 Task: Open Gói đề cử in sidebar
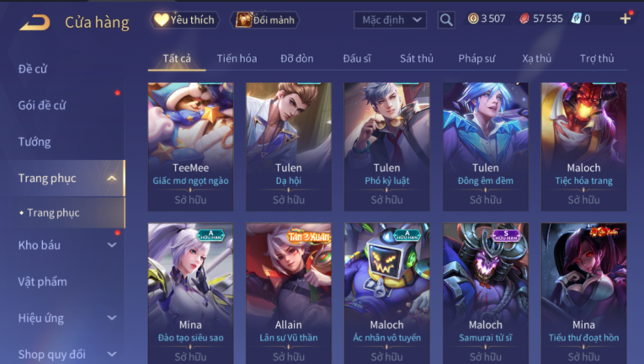[x=42, y=105]
